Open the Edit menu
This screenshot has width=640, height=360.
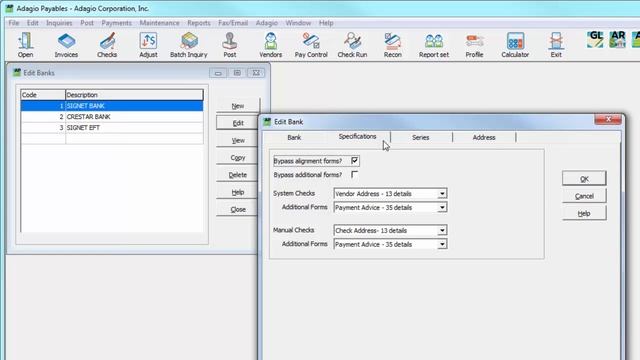tap(33, 23)
